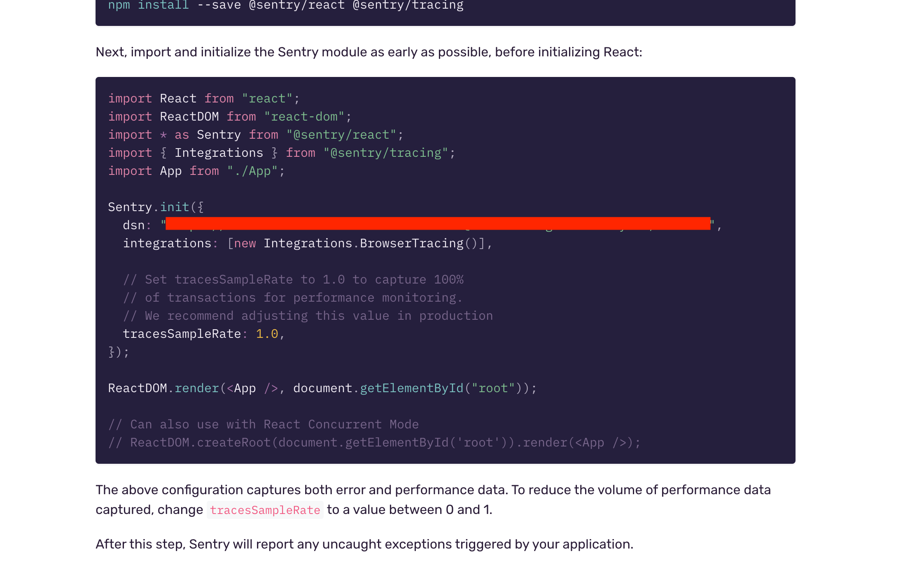Click the inline tracesSampleRate code label

click(265, 510)
